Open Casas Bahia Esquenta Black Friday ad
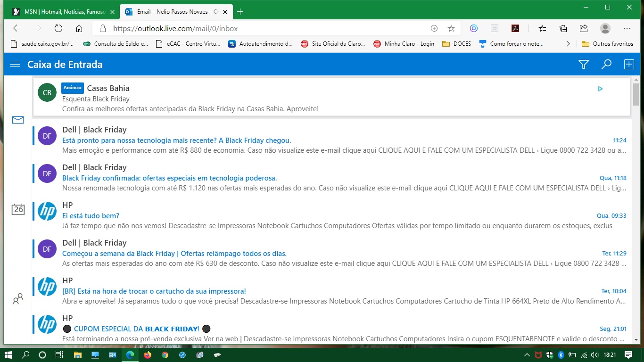644x362 pixels. click(x=331, y=97)
